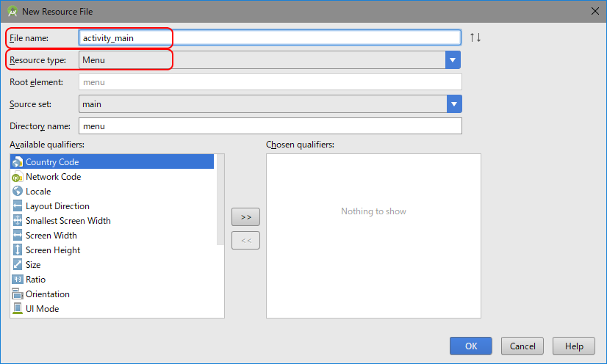Screen dimensions: 607x364
Task: Click the Source set combo box showing main
Action: click(270, 104)
